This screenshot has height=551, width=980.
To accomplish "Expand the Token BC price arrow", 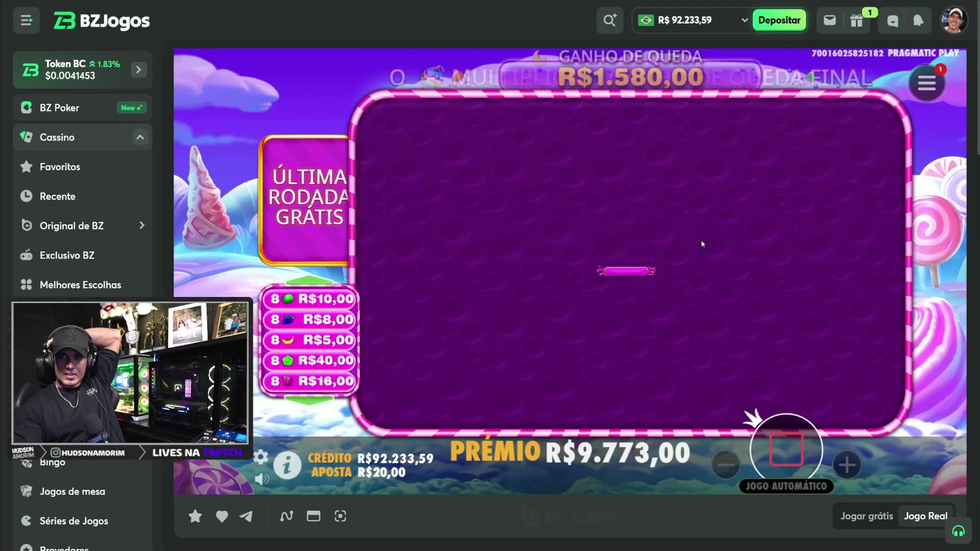I will click(138, 70).
